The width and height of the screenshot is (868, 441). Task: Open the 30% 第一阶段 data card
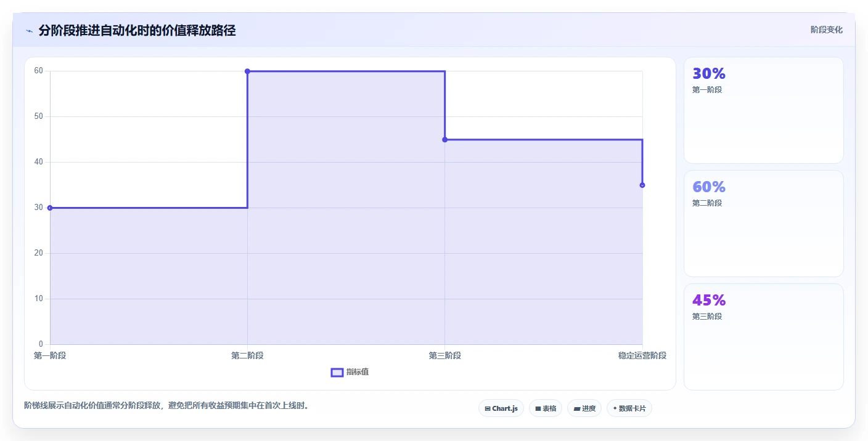click(764, 110)
